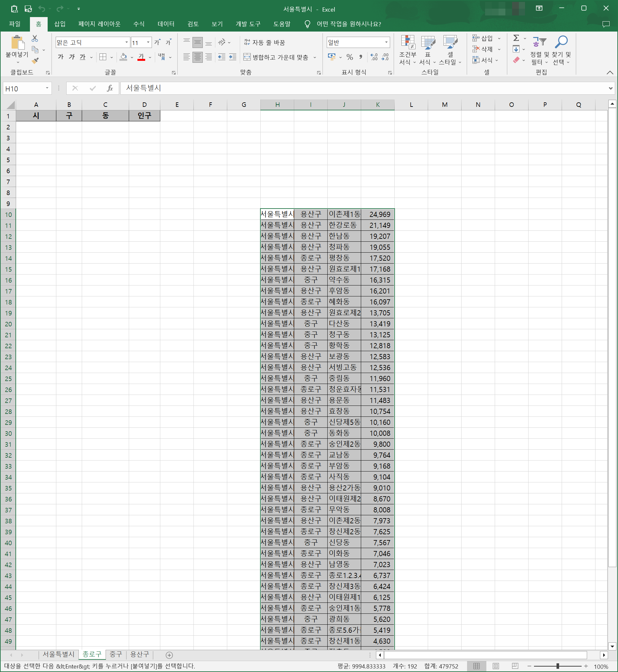Expand the formula bar
Screen dimensions: 618x672
(611, 88)
